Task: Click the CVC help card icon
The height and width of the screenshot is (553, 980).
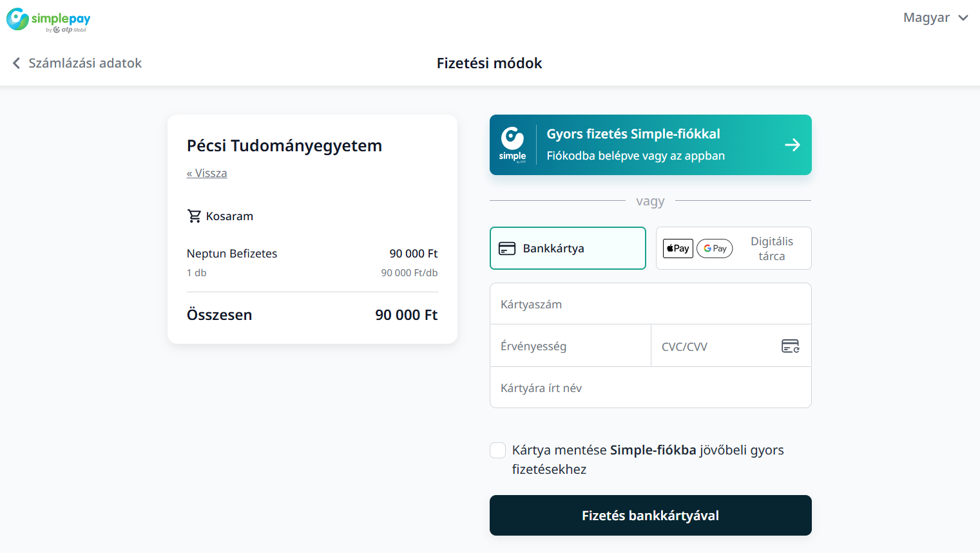Action: pos(790,346)
